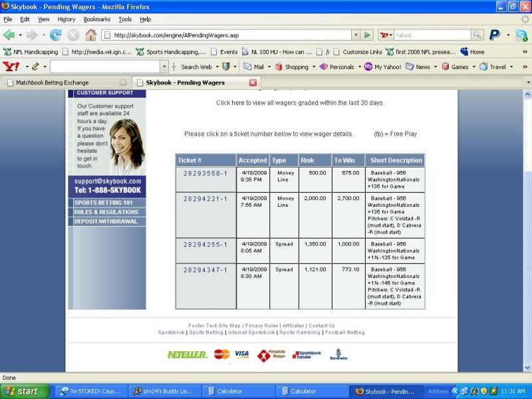Image resolution: width=532 pixels, height=399 pixels.
Task: Open the Buddy List taskbar window
Action: point(165,392)
